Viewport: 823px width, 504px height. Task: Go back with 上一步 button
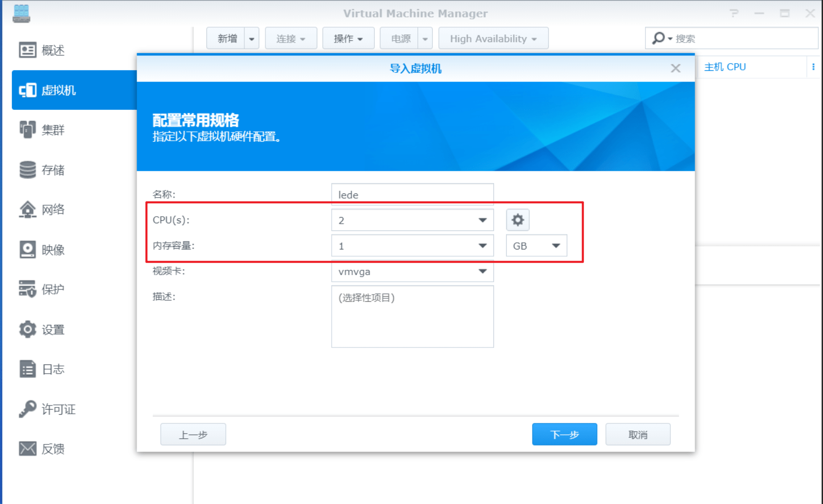click(193, 435)
